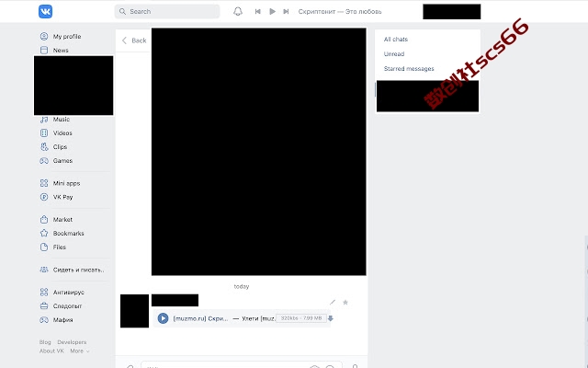Click the Clips icon
The width and height of the screenshot is (588, 368).
tap(44, 147)
